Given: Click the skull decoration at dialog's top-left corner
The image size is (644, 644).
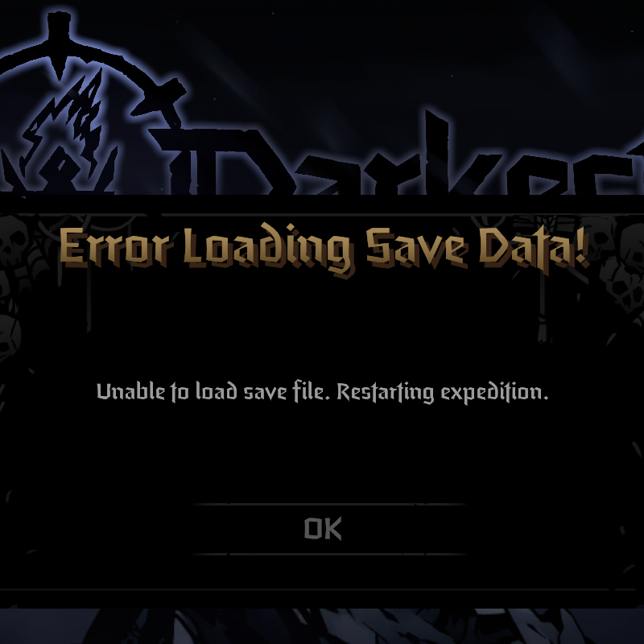Looking at the screenshot, I should 12,238.
